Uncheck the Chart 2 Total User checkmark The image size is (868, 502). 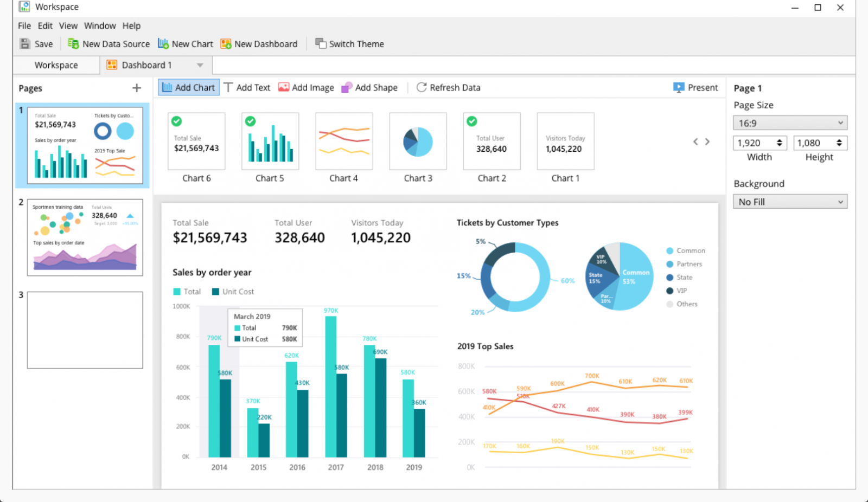coord(472,121)
